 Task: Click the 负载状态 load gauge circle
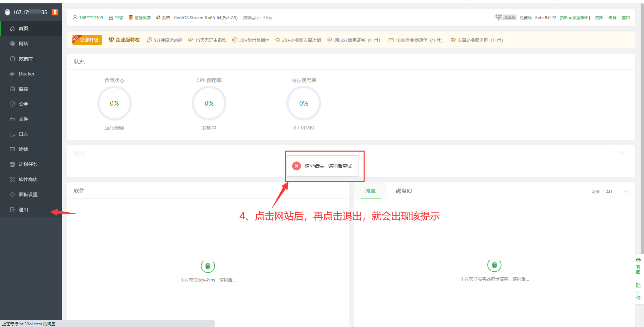click(114, 103)
